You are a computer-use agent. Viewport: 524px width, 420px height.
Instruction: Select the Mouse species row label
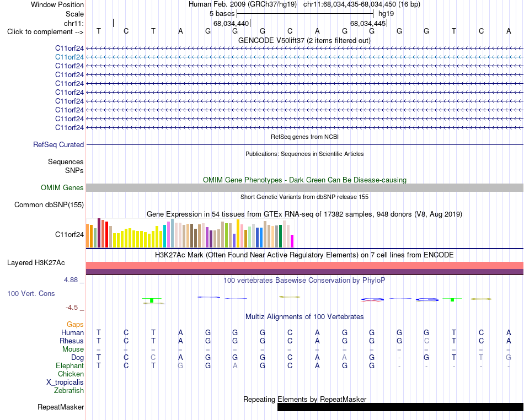pos(73,349)
